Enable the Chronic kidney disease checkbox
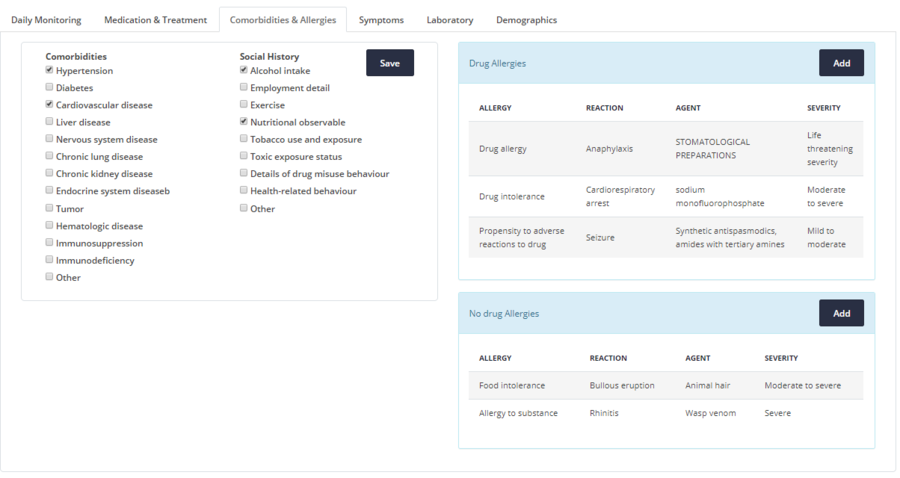This screenshot has width=900, height=478. [x=49, y=174]
